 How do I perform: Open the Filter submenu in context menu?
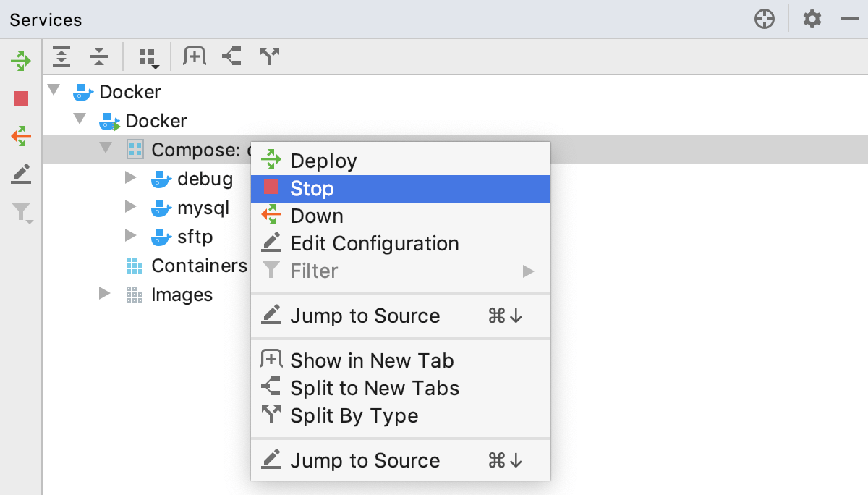coord(315,271)
